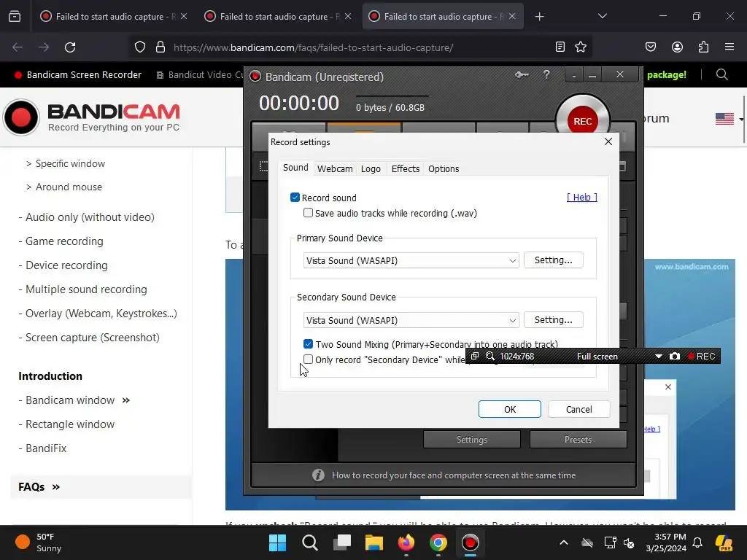Viewport: 747px width, 560px height.
Task: Open Screen capture (Screenshot) link
Action: [x=92, y=338]
